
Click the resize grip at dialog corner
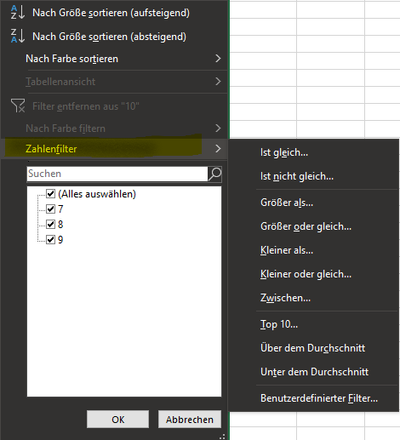(222, 436)
